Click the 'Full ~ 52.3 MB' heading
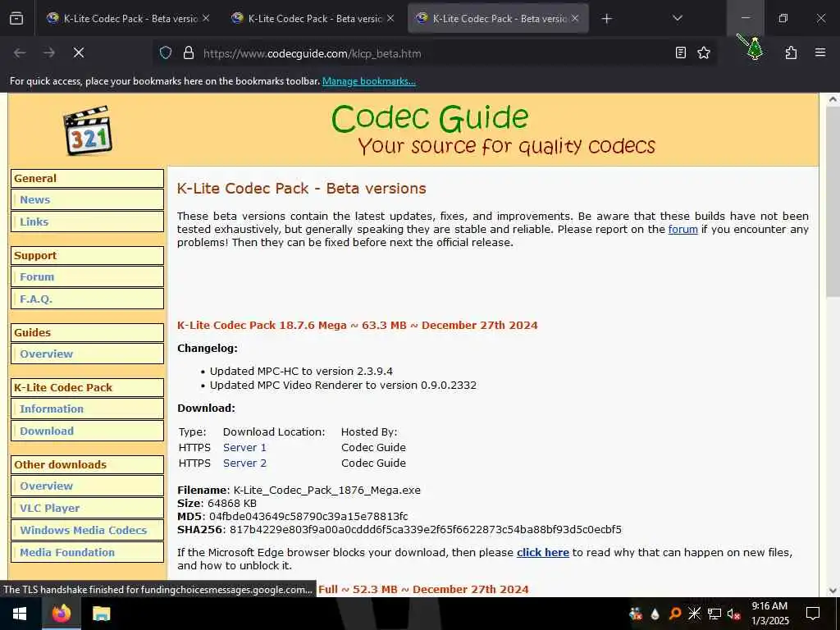Viewport: 840px width, 630px height. (423, 589)
